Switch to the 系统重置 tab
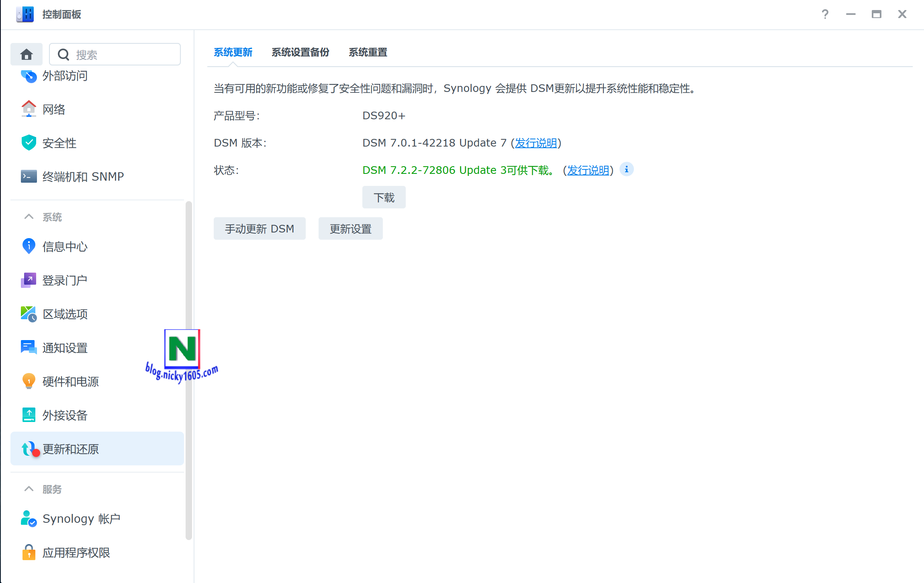The image size is (924, 583). click(x=368, y=52)
